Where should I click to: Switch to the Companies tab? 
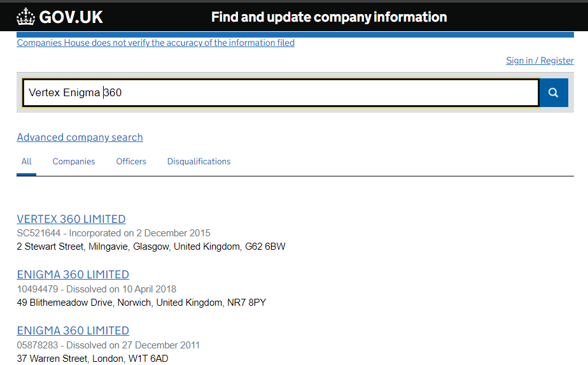point(74,162)
